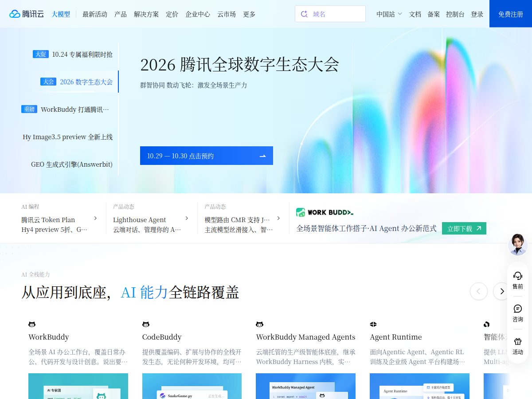This screenshot has width=532, height=399.
Task: Open 最新活动 in the top navigation
Action: pos(95,14)
